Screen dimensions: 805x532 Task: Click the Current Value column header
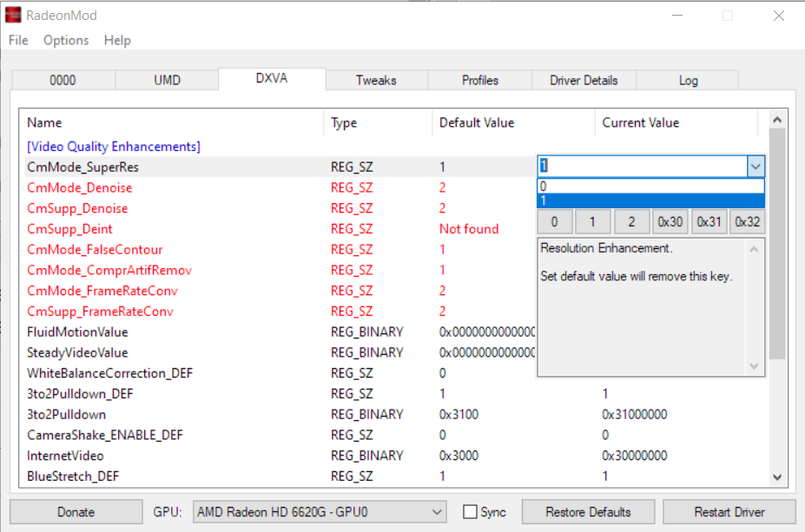[x=676, y=122]
